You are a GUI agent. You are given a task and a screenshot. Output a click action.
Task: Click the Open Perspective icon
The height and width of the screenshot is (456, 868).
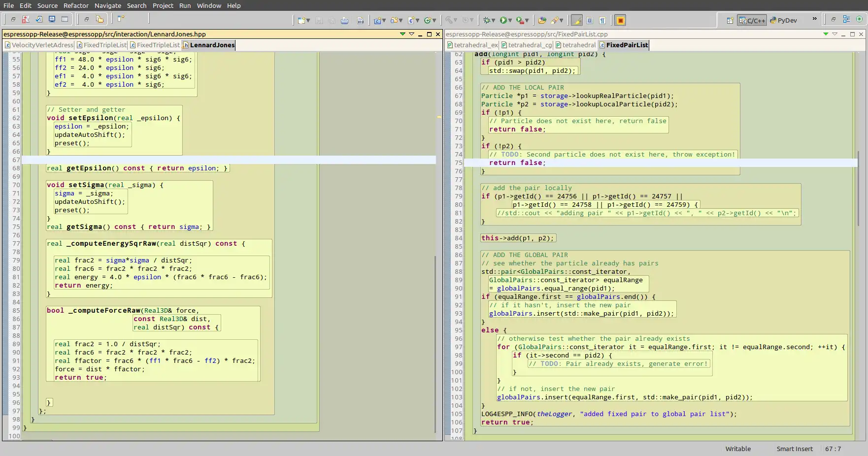730,20
